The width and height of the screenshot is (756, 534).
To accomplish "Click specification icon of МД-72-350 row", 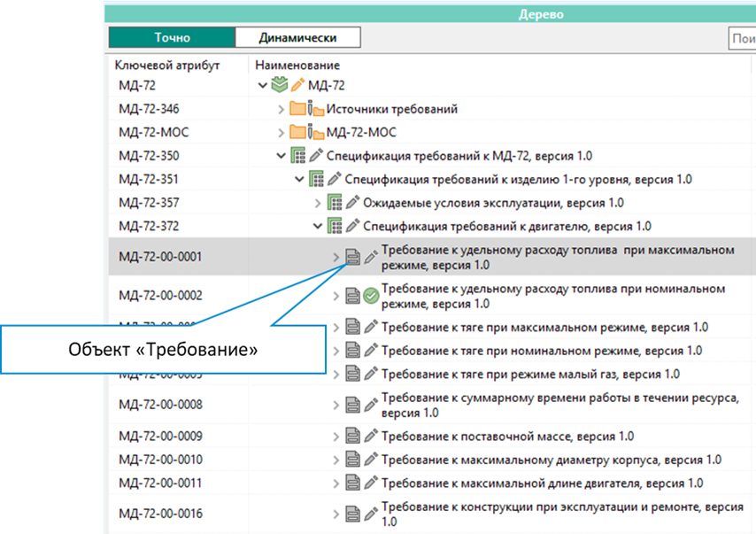I will click(297, 156).
